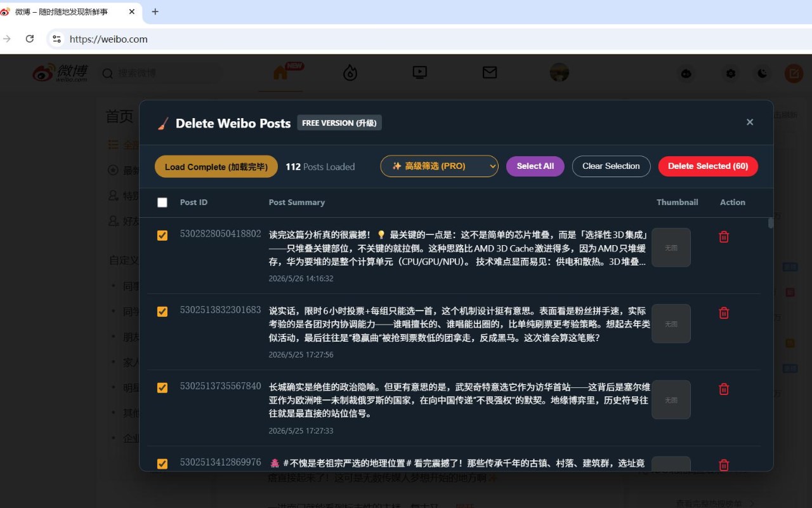
Task: Click the Thumbnail column header
Action: pyautogui.click(x=678, y=203)
